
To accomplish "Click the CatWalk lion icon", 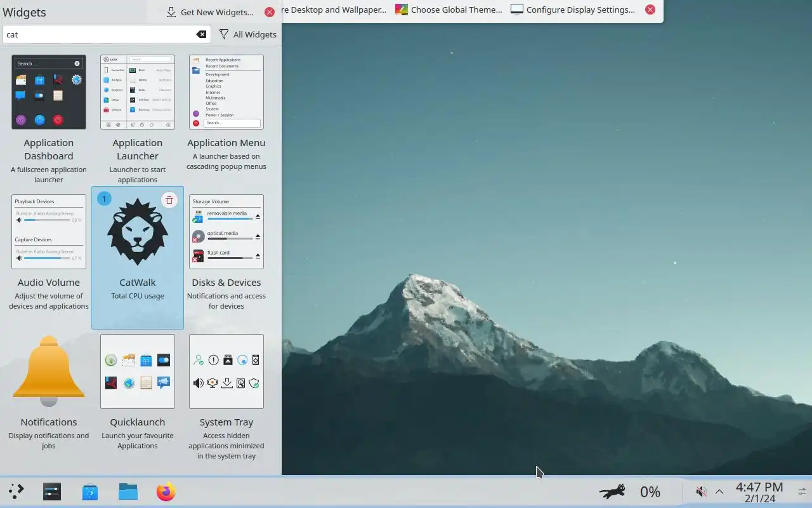I will [138, 232].
